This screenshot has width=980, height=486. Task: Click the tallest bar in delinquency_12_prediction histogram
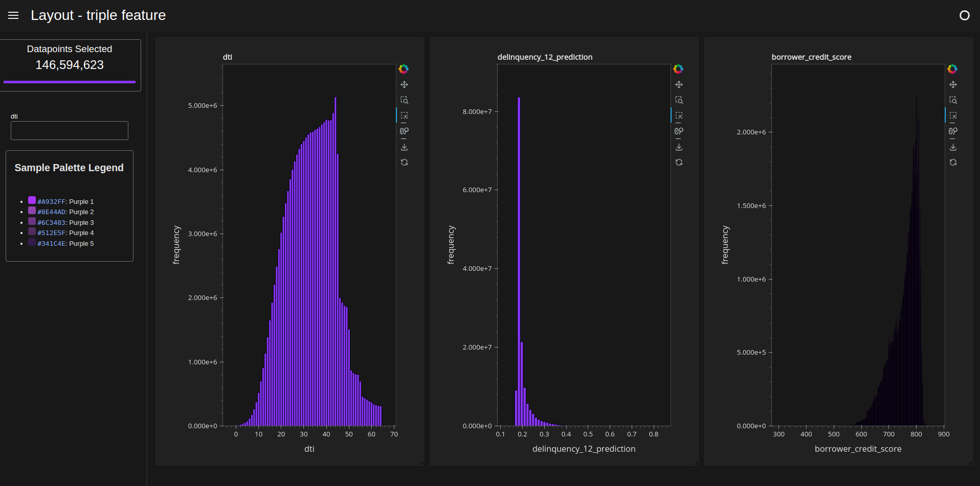point(519,262)
